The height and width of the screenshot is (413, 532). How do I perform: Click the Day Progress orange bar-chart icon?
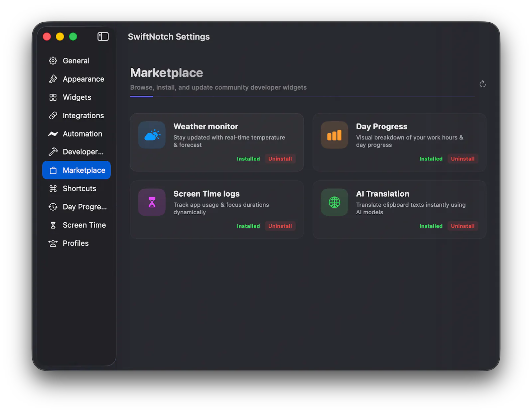pos(334,135)
